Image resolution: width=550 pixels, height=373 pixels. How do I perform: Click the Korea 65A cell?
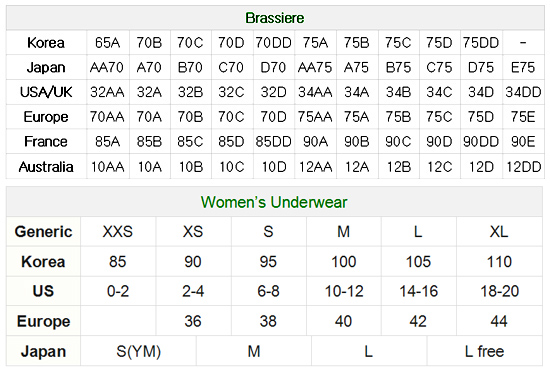[108, 43]
